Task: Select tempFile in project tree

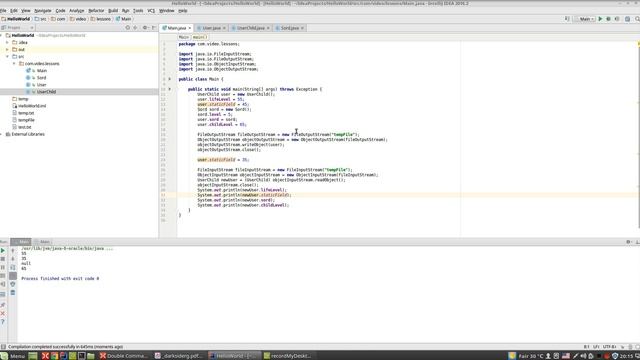Action: [26, 120]
